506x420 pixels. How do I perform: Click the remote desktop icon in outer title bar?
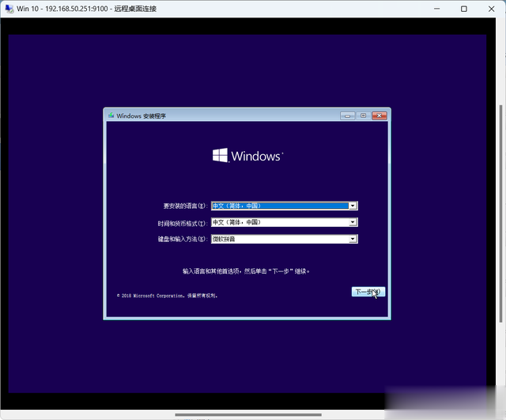[9, 9]
